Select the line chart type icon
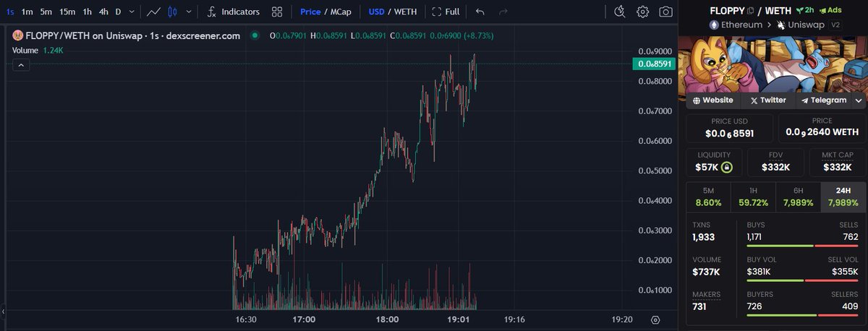Screen dimensions: 868x331 (153, 12)
